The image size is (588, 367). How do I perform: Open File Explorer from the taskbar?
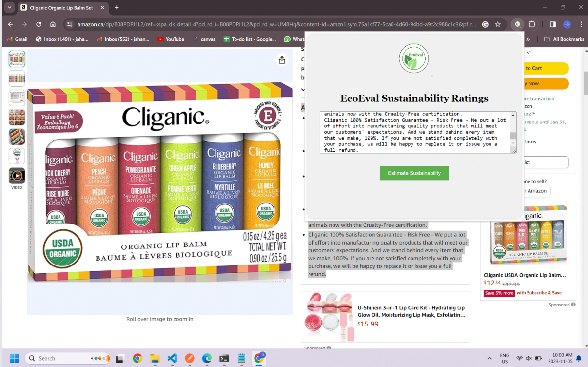[155, 358]
